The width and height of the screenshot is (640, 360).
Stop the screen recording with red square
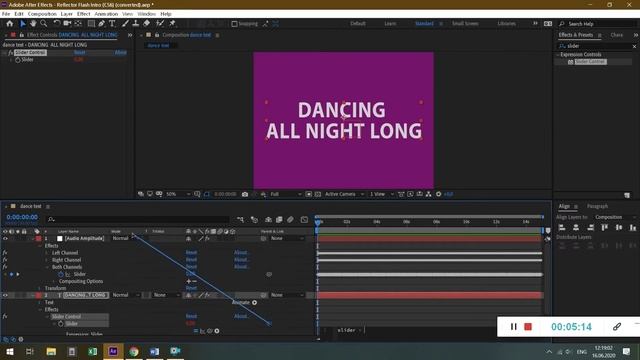click(x=528, y=327)
